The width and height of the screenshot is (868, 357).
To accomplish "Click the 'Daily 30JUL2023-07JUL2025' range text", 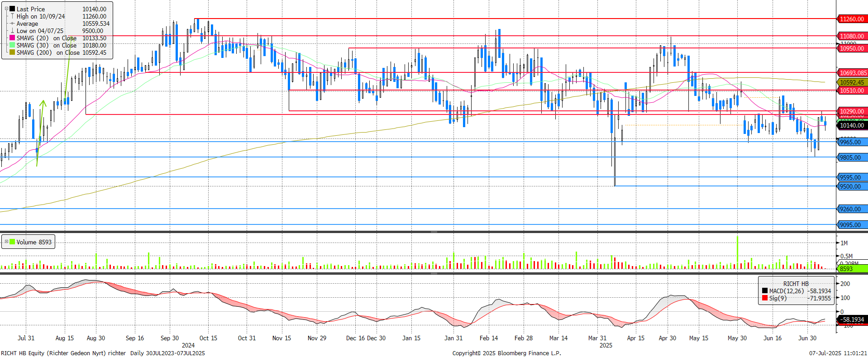I will pos(167,353).
